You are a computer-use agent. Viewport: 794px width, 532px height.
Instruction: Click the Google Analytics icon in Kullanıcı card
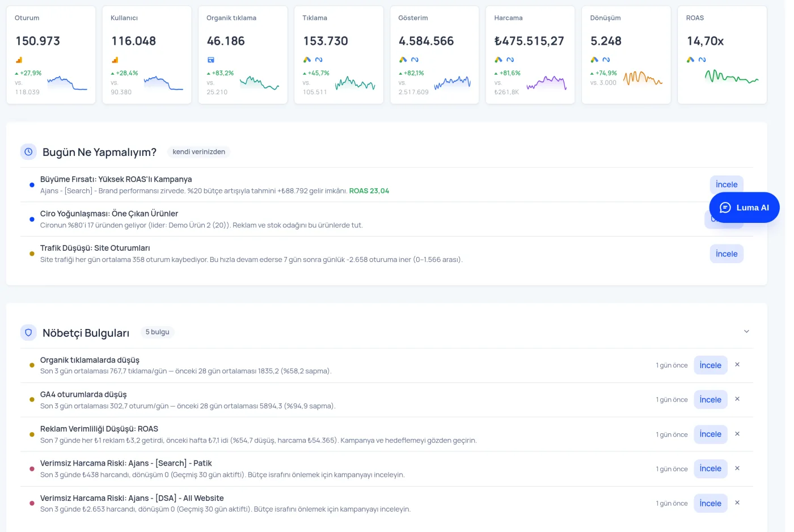(115, 60)
